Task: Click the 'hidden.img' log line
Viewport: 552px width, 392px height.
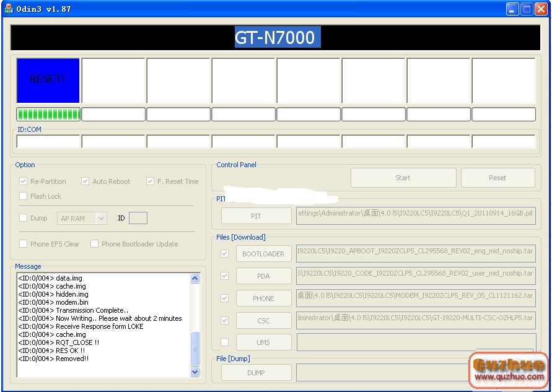Action: click(x=53, y=294)
